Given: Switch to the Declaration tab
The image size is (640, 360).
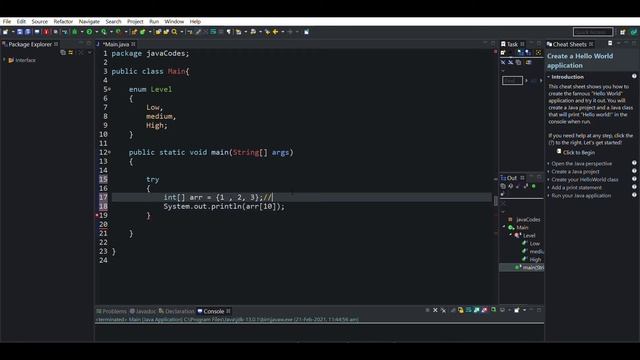Looking at the screenshot, I should 177,311.
